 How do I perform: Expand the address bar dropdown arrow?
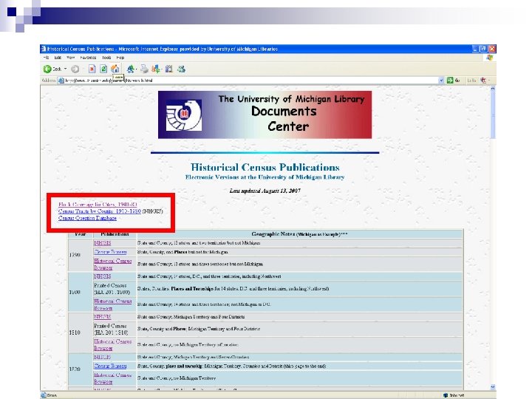[441, 81]
